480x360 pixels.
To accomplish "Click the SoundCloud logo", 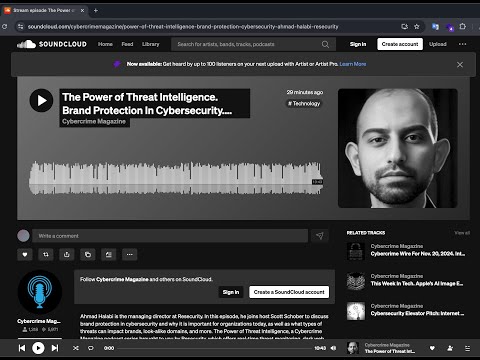I will [x=52, y=44].
